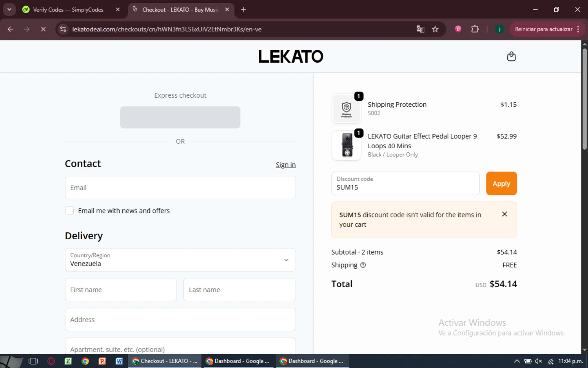Select the Checkout - LEKATO tab
Screen dimensions: 588x368
pyautogui.click(x=181, y=9)
